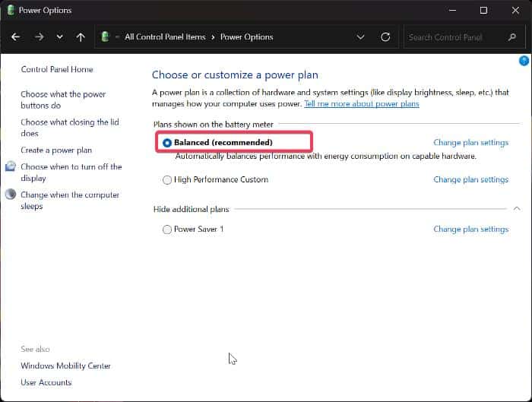The height and width of the screenshot is (402, 532).
Task: Open Choose what the power buttons do
Action: 63,100
